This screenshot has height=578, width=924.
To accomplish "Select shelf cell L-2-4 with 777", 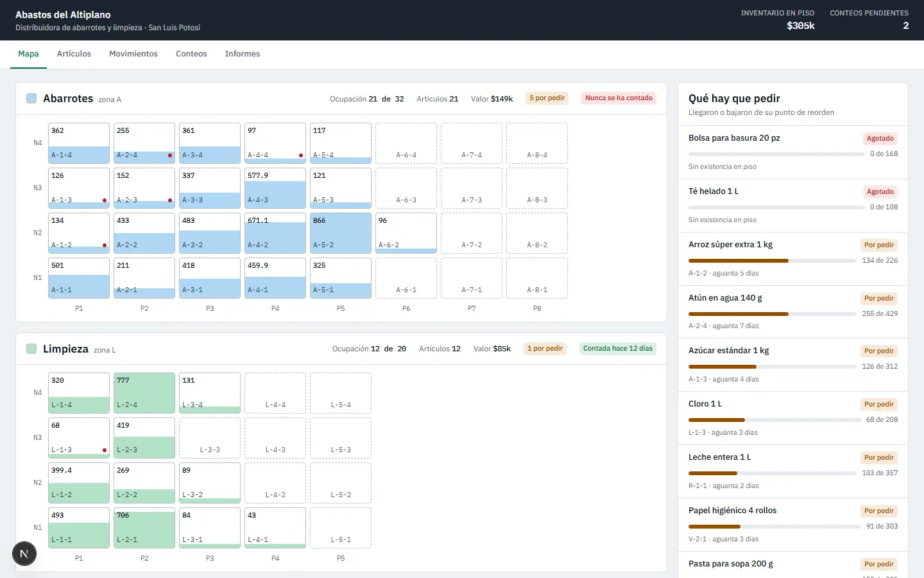I will click(144, 393).
